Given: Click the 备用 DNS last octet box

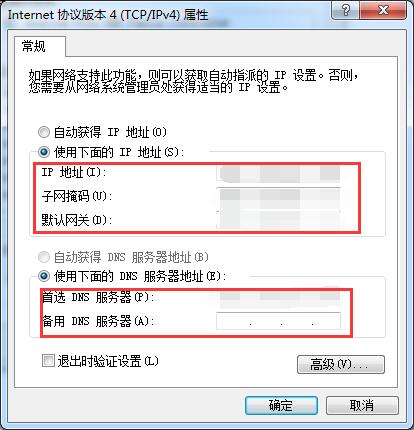Looking at the screenshot, I should [327, 321].
